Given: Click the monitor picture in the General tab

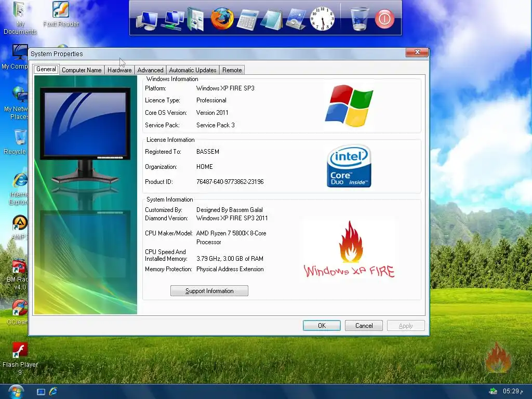Looking at the screenshot, I should click(x=86, y=195).
